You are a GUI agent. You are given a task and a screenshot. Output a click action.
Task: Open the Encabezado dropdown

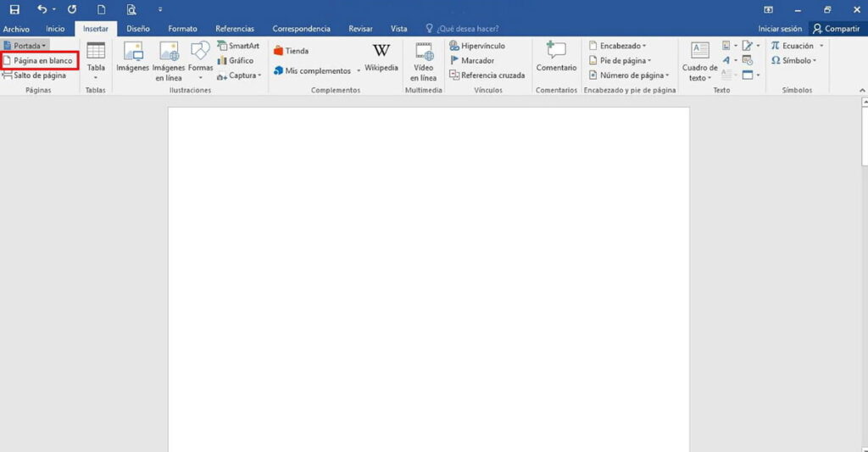[617, 46]
